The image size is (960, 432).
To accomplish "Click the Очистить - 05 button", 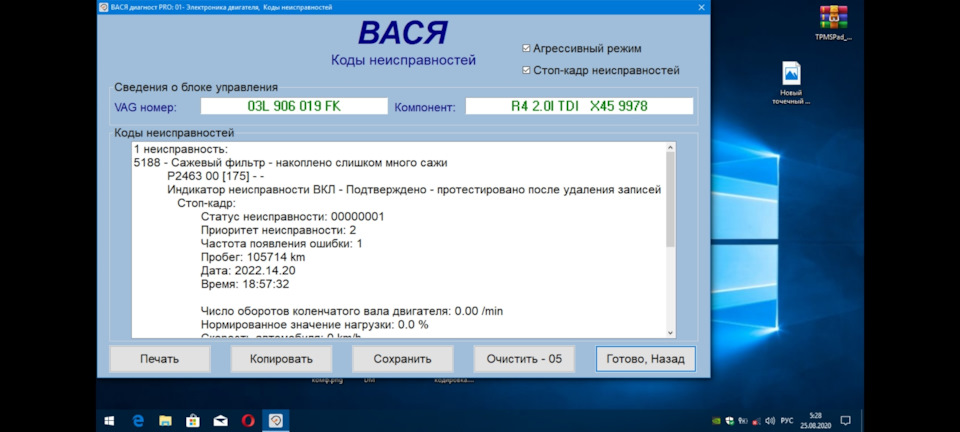I will pyautogui.click(x=524, y=359).
